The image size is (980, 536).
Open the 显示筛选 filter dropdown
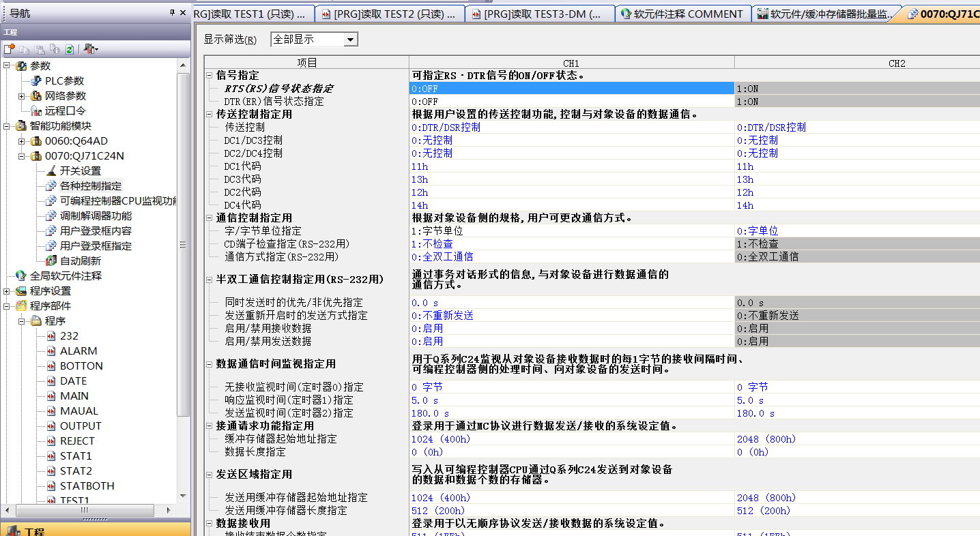tap(351, 40)
